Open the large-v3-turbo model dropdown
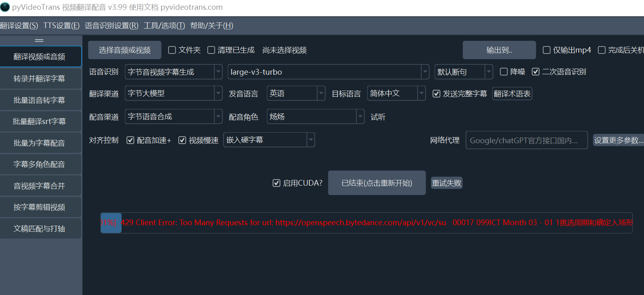Screen dimensions: 644x295 click(425, 72)
